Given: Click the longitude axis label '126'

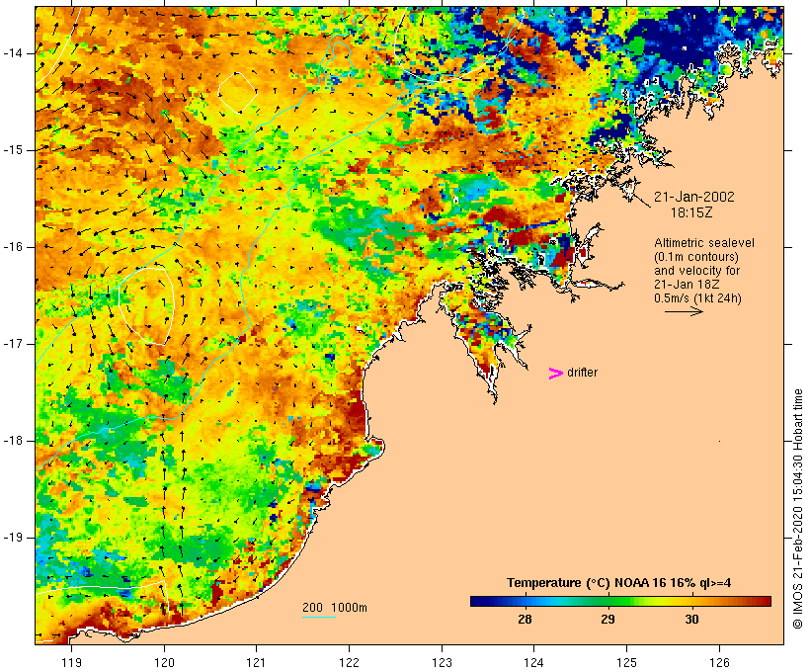Looking at the screenshot, I should [719, 662].
